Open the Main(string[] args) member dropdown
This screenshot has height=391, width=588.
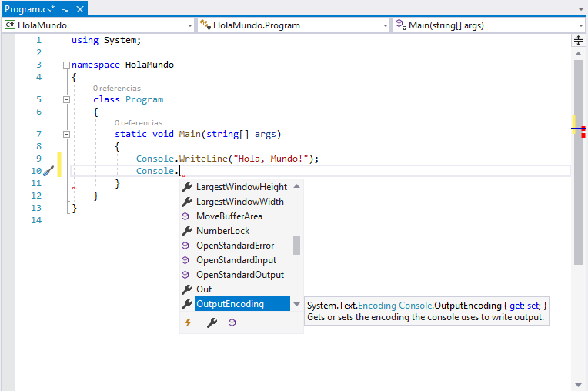pos(580,25)
